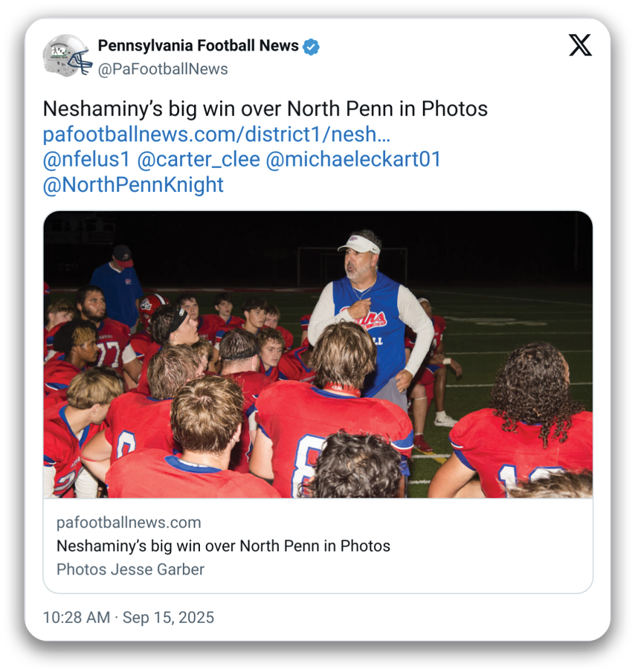The image size is (635, 672).
Task: Open the Pennsylvania Football News account name
Action: pyautogui.click(x=198, y=46)
